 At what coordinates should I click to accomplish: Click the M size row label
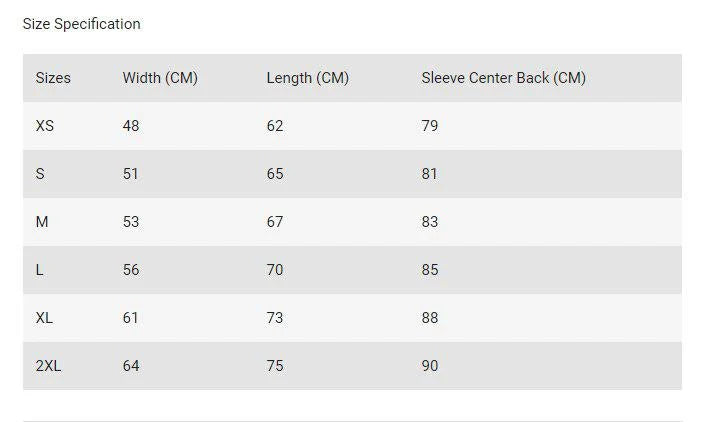pos(42,222)
